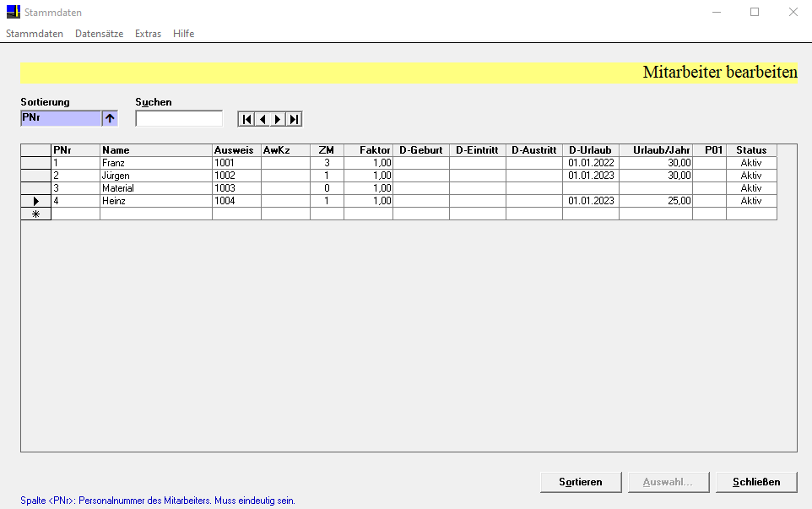The image size is (812, 509).
Task: Select Franz's ZM cell value 3
Action: 327,163
